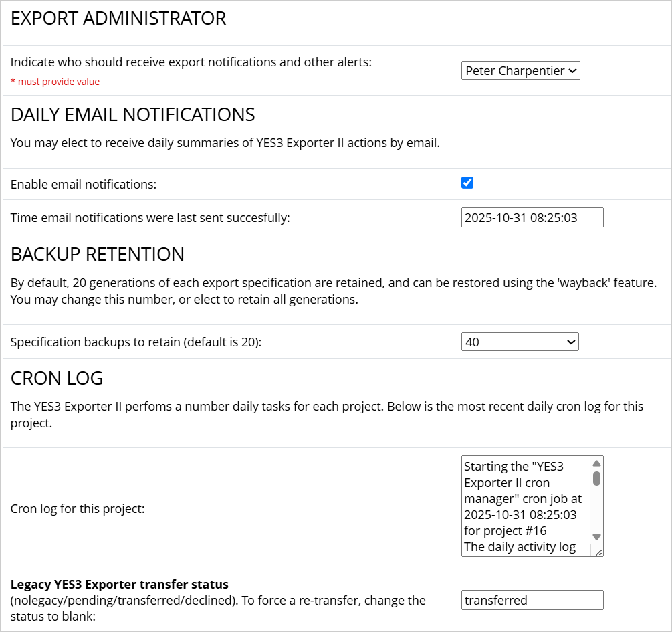Viewport: 672px width, 632px height.
Task: Click the bold Legacy YES3 Exporter transfer status label
Action: (x=120, y=584)
